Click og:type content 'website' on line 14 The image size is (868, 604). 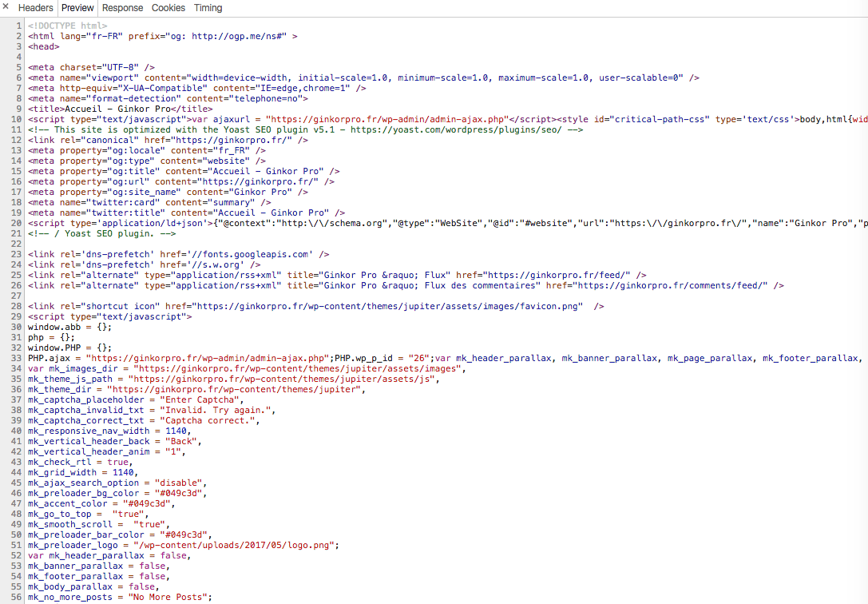tap(226, 161)
